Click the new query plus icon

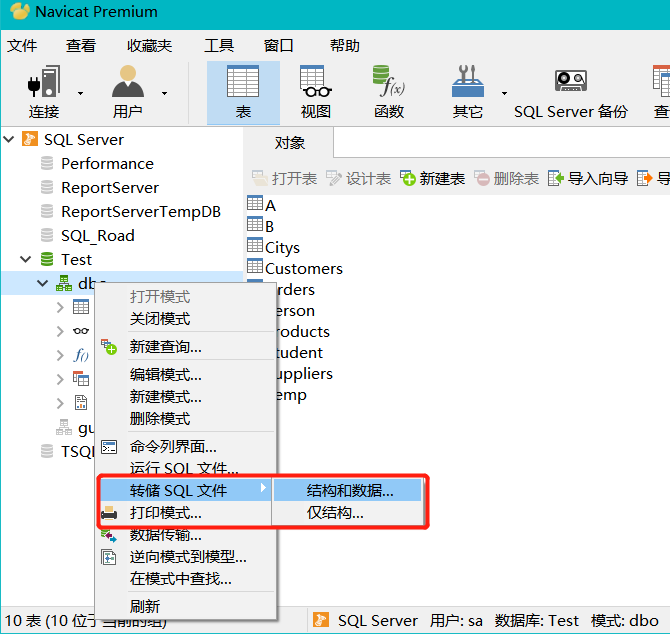point(109,346)
